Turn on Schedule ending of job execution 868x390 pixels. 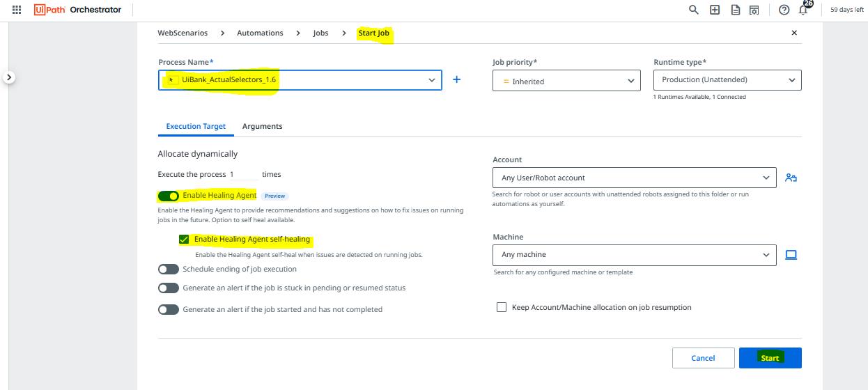coord(169,269)
